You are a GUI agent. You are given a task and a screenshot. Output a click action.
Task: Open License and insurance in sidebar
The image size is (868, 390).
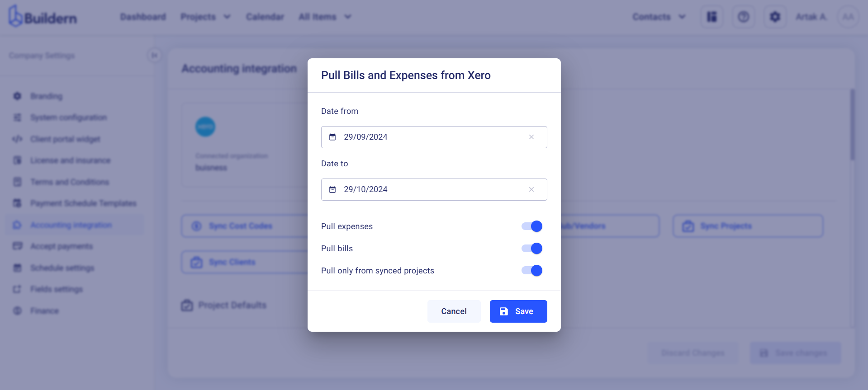coord(75,160)
